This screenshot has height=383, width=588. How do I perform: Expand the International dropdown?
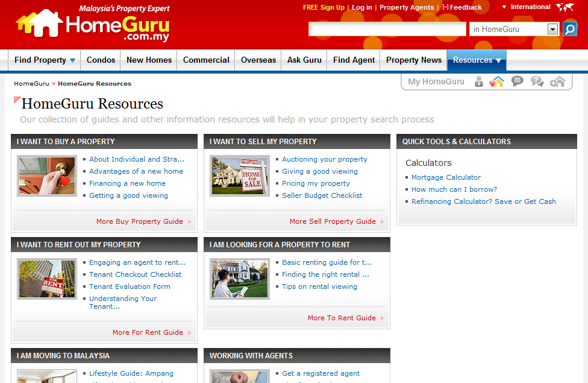526,7
